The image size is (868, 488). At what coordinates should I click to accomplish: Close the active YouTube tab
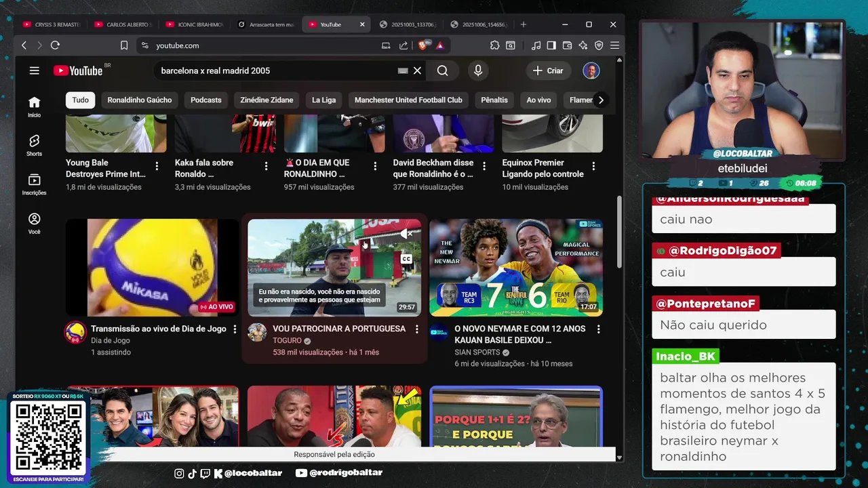(x=362, y=24)
